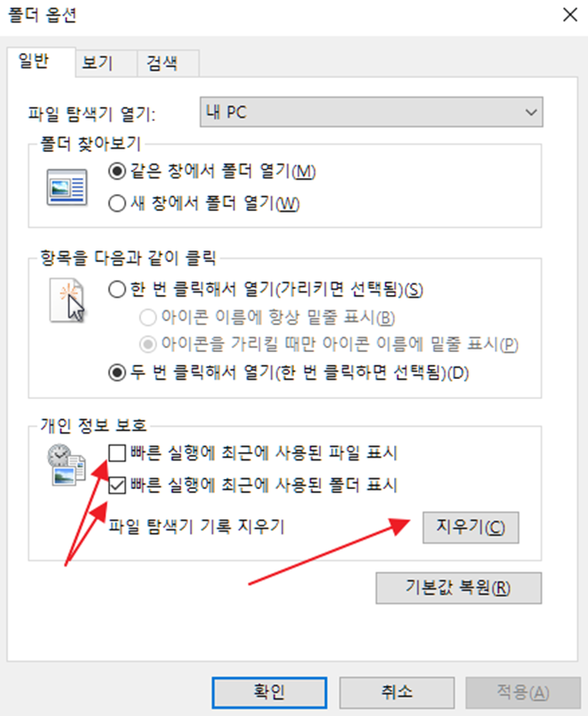Click the 기본값 복원(R) button
This screenshot has width=588, height=716.
[x=459, y=587]
